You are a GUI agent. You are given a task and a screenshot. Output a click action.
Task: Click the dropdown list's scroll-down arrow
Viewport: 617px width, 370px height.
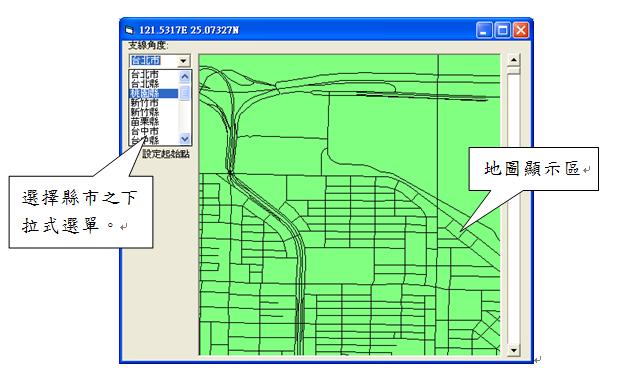185,139
